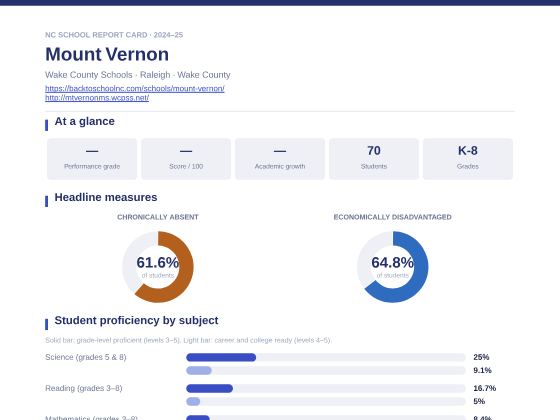The height and width of the screenshot is (420, 560).
Task: Click the NC School Report Card 2024–25 label
Action: [114, 35]
